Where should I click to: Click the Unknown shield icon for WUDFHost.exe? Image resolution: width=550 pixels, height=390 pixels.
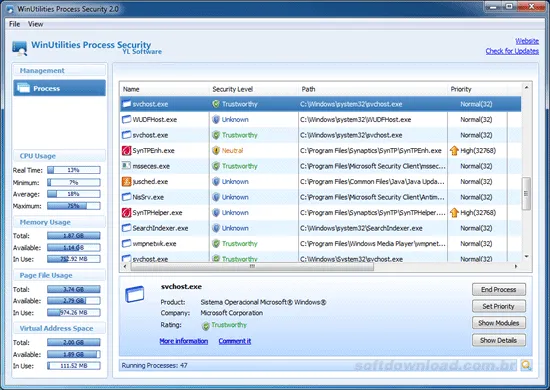coord(216,120)
